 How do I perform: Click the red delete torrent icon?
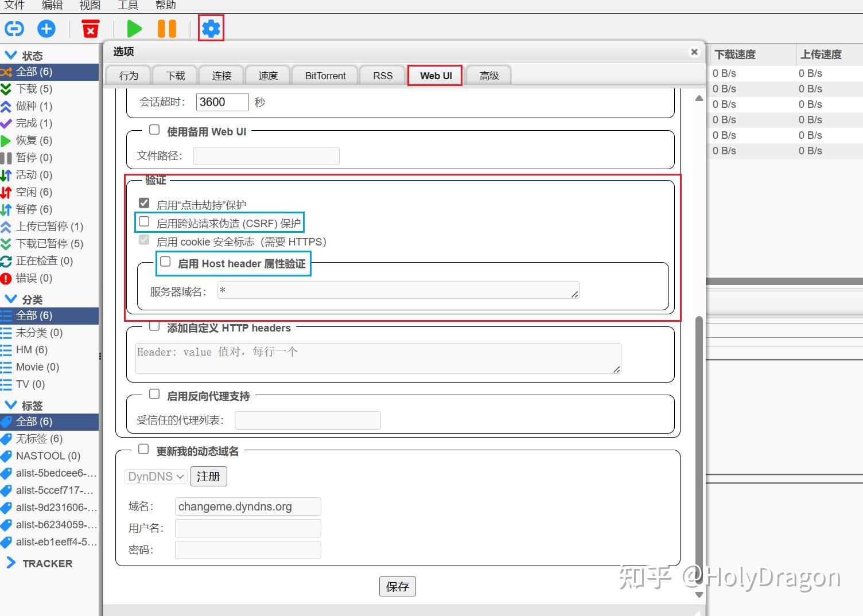pyautogui.click(x=90, y=28)
